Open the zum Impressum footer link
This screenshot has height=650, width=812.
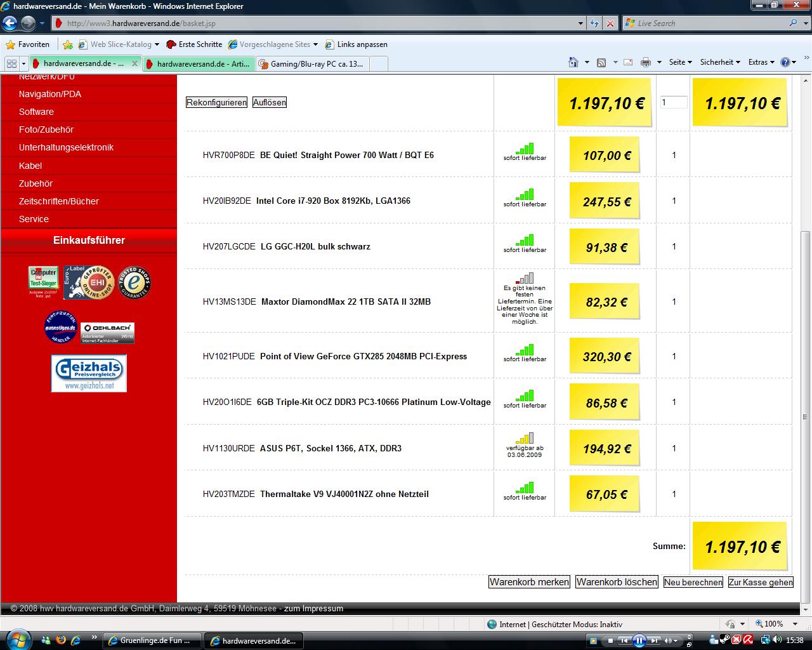(313, 608)
